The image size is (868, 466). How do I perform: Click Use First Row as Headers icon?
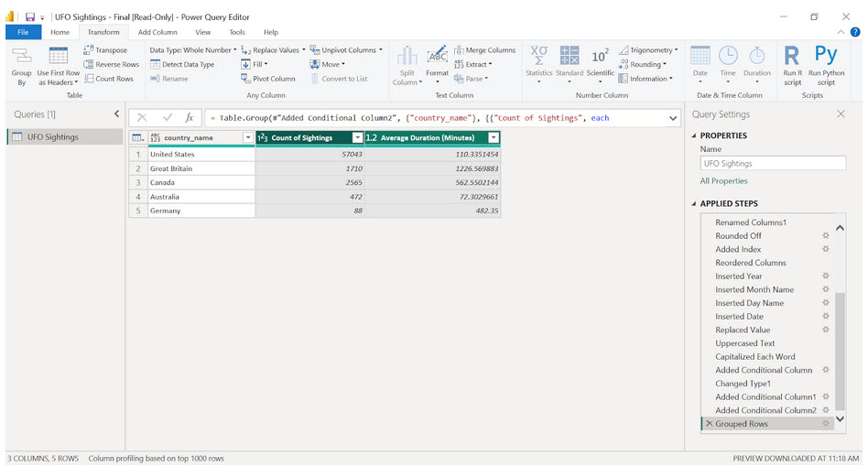[x=58, y=56]
